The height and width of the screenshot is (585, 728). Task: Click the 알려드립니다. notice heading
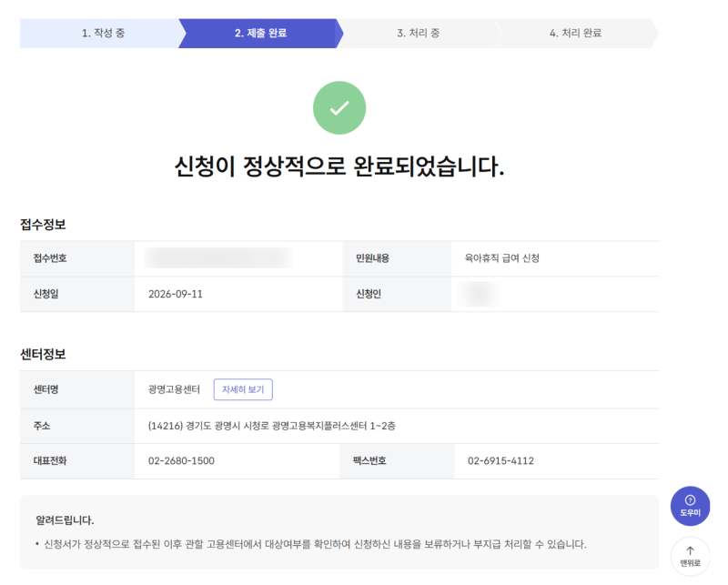pyautogui.click(x=65, y=520)
